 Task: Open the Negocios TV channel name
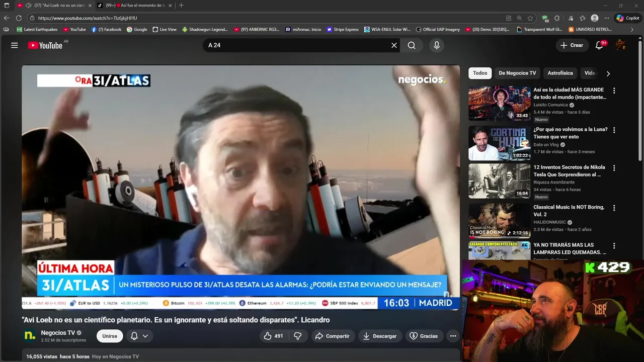point(58,333)
